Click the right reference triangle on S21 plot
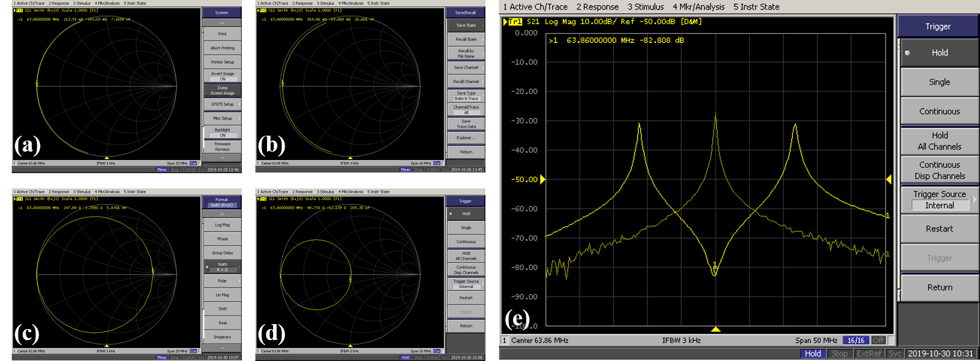The width and height of the screenshot is (980, 361). [889, 179]
